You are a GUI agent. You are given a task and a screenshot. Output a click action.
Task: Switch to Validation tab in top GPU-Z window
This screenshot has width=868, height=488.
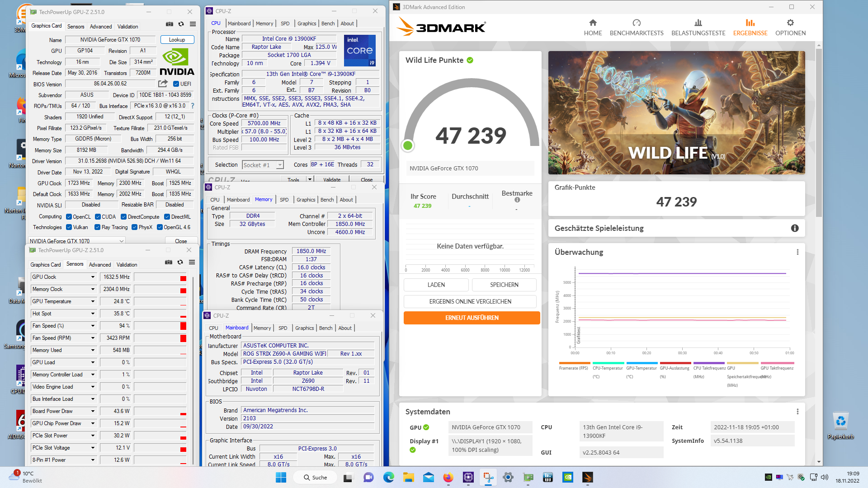click(x=128, y=27)
